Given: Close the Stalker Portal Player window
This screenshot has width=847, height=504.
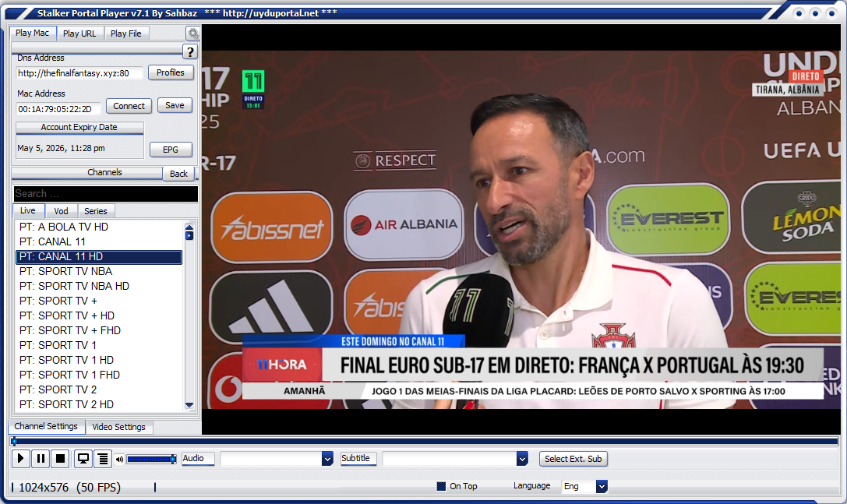Looking at the screenshot, I should [831, 13].
